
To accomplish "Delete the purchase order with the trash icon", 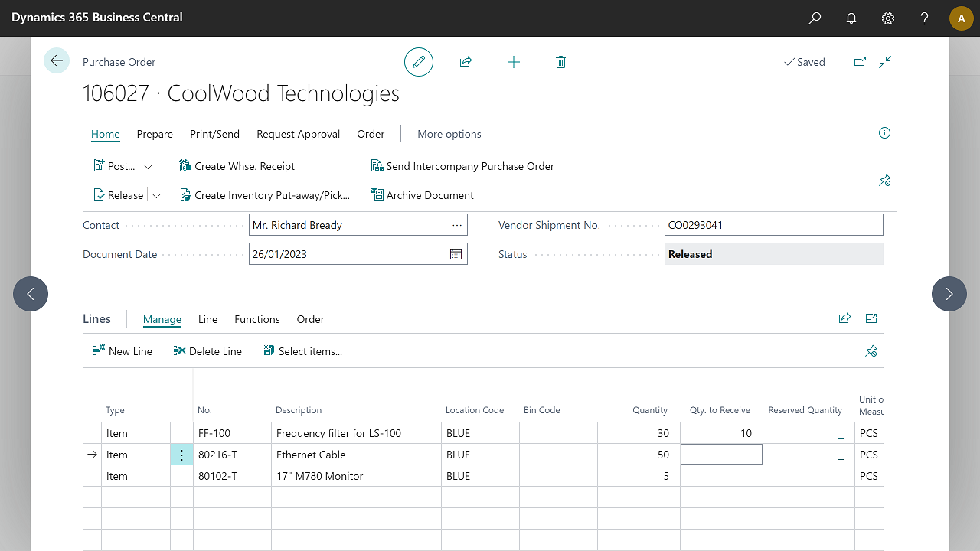I will tap(560, 62).
